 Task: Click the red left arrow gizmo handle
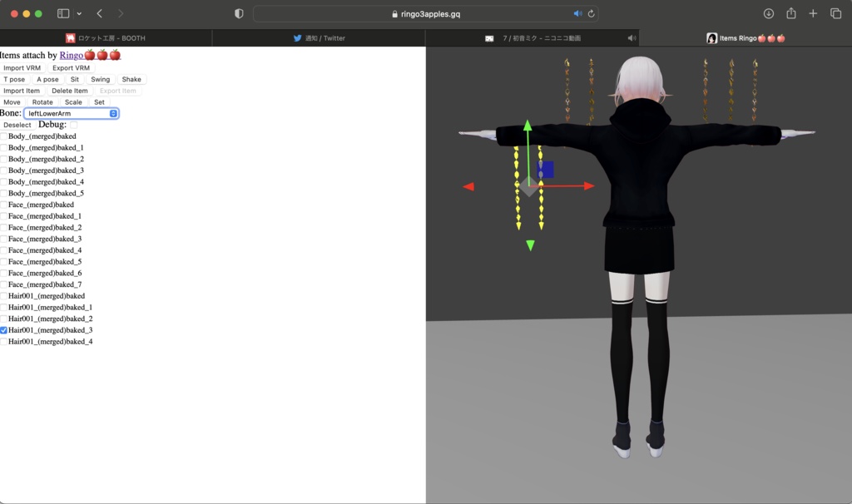coord(468,186)
